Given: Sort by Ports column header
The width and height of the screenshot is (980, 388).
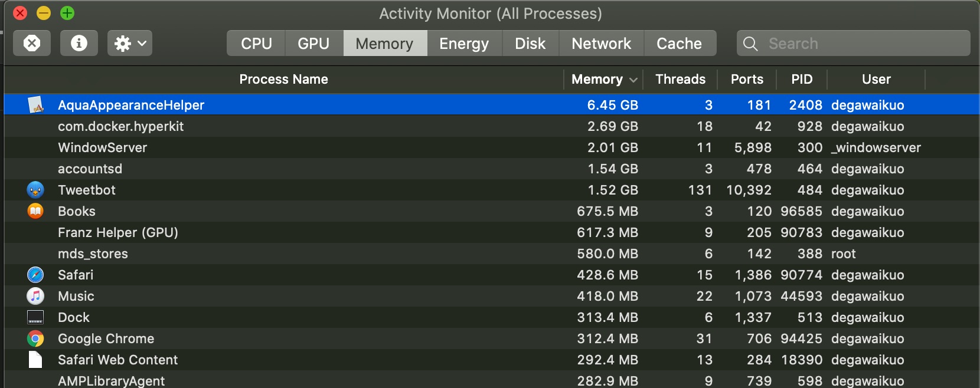Looking at the screenshot, I should [x=747, y=79].
